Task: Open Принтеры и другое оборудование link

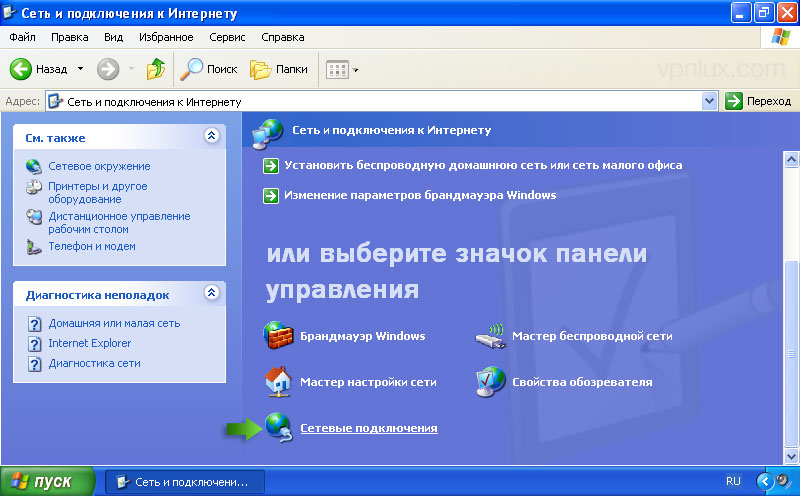Action: click(x=97, y=192)
